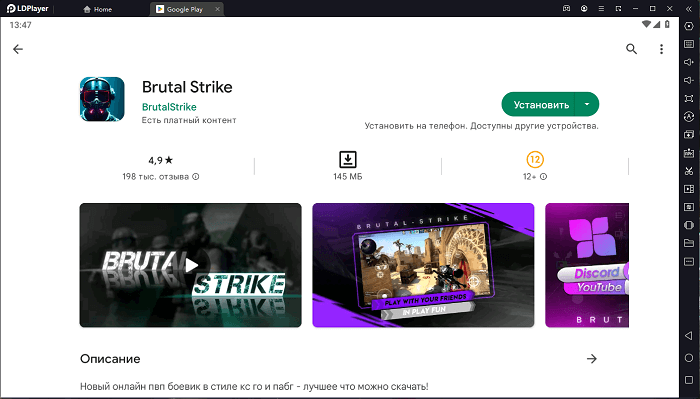
Task: Collapse the LDPlayer sidebar with double arrows
Action: tap(689, 8)
